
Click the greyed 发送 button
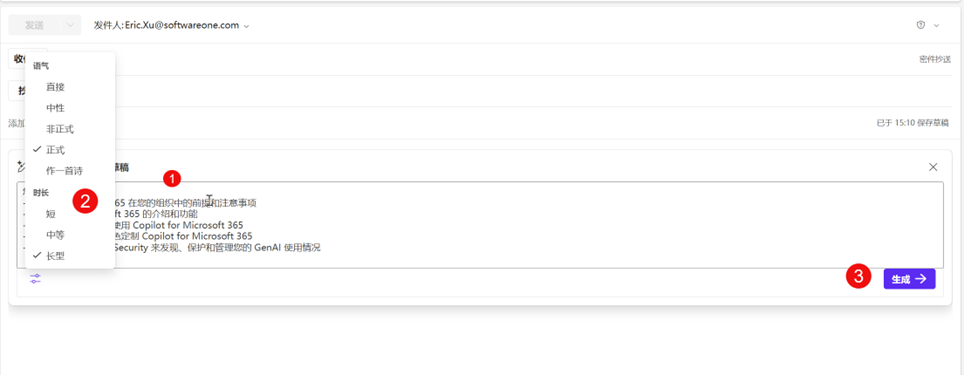[x=34, y=25]
